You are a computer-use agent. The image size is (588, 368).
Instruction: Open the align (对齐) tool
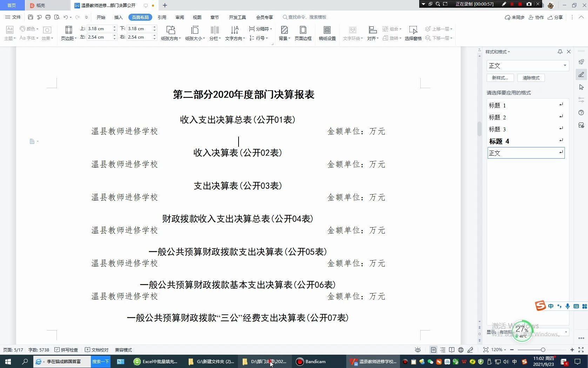pyautogui.click(x=373, y=33)
